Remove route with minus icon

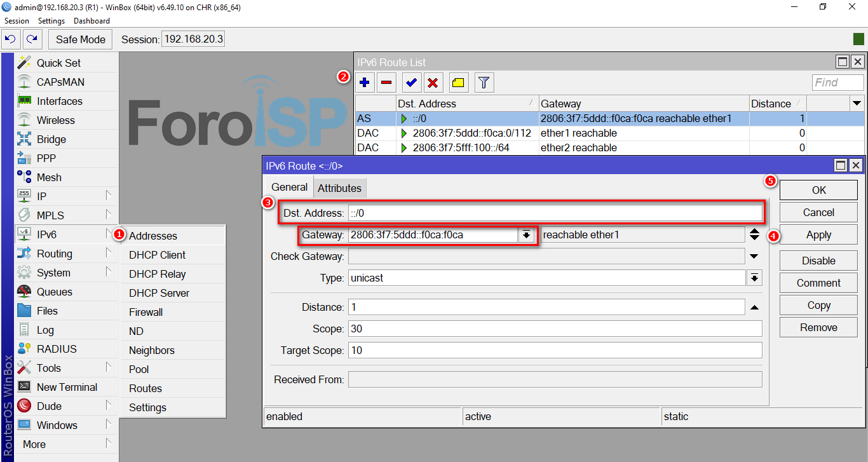point(386,82)
